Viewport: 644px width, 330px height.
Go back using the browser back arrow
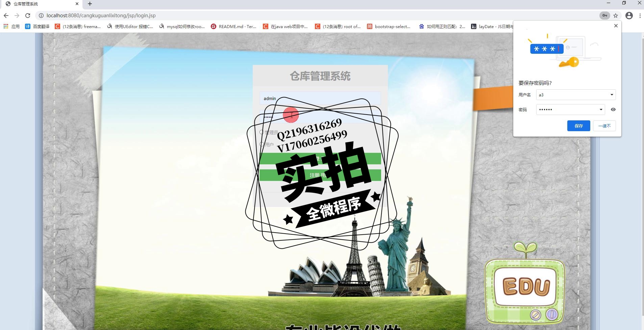(6, 16)
